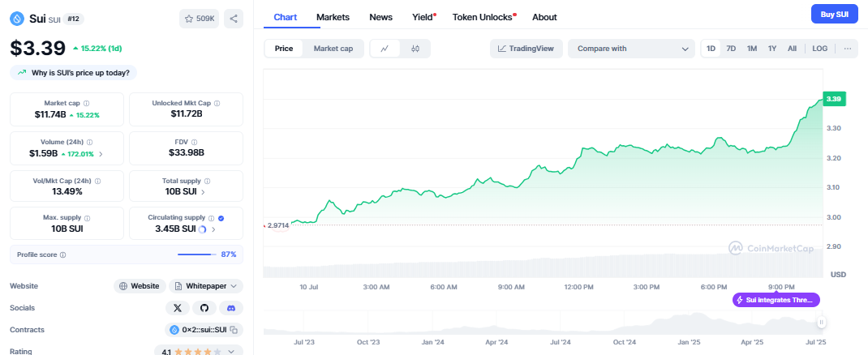This screenshot has width=868, height=355.
Task: Open the share icon button
Action: click(x=234, y=19)
